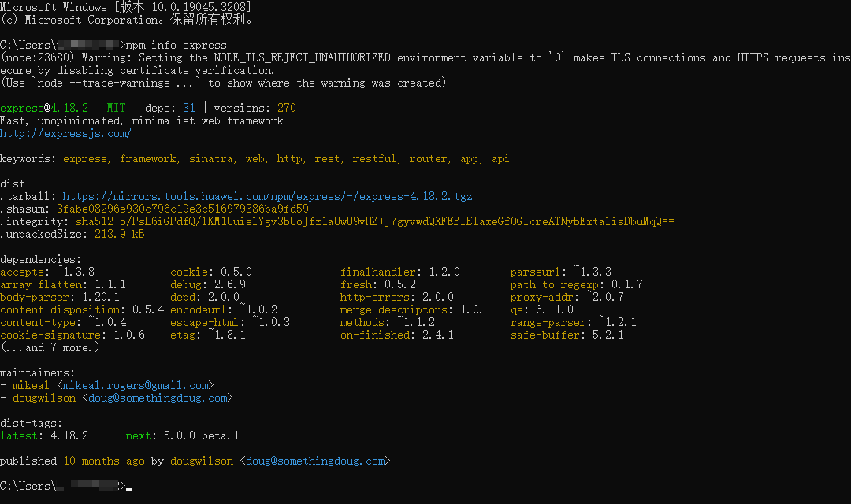The height and width of the screenshot is (504, 851).
Task: Click 'dougwilson' in the maintainers list
Action: [x=44, y=398]
